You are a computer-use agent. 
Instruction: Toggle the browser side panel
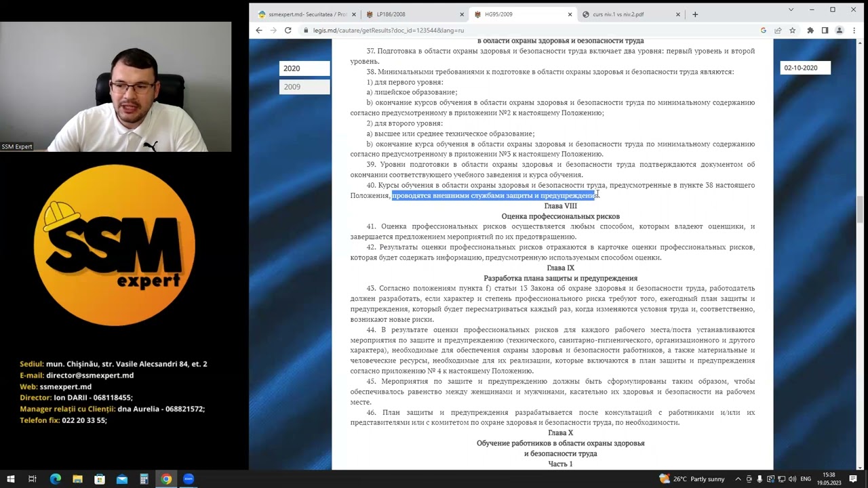(x=825, y=30)
